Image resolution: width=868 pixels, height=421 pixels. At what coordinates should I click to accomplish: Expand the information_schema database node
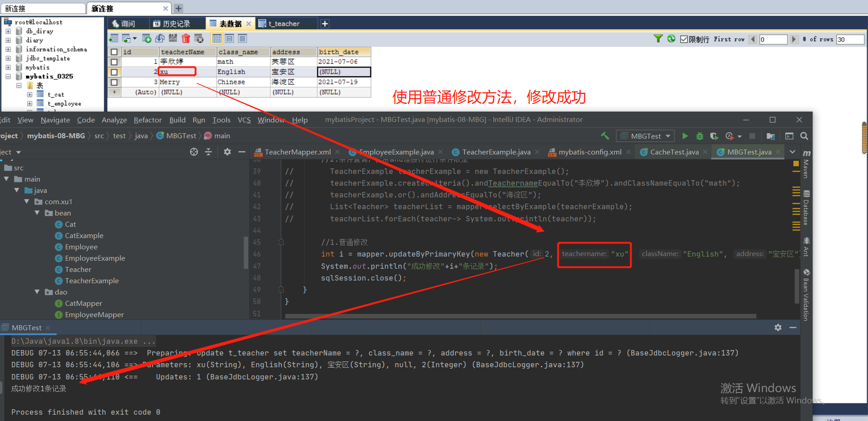(x=8, y=49)
